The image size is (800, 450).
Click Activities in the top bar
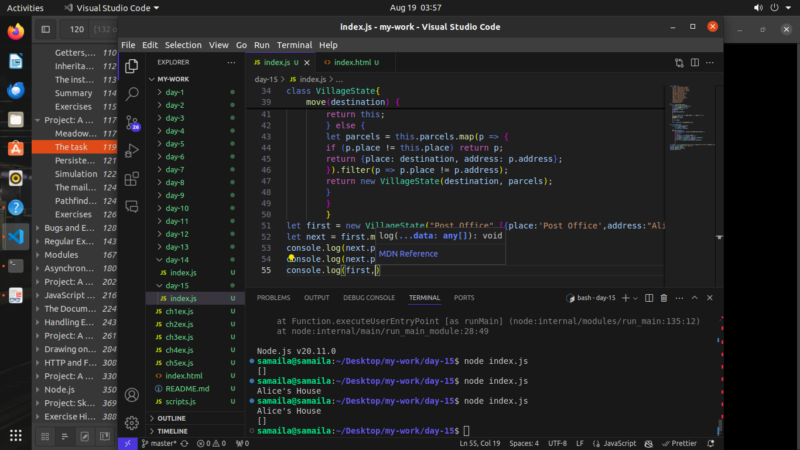25,8
